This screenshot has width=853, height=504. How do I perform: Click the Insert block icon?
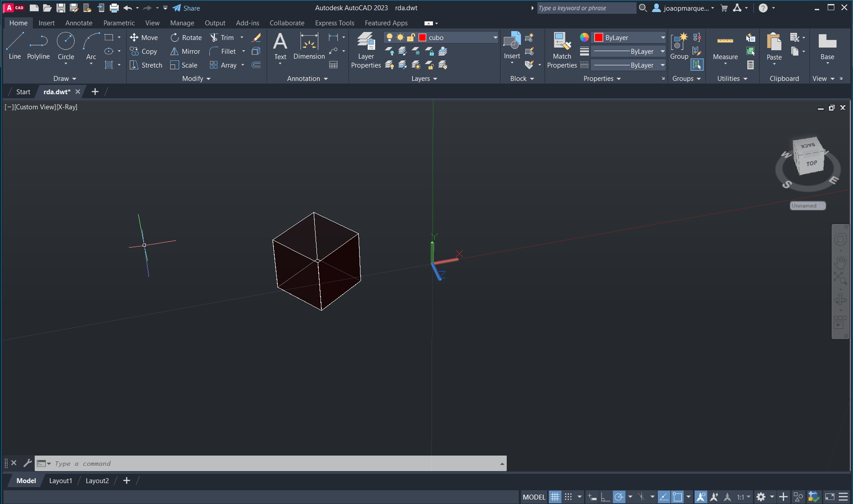point(512,44)
